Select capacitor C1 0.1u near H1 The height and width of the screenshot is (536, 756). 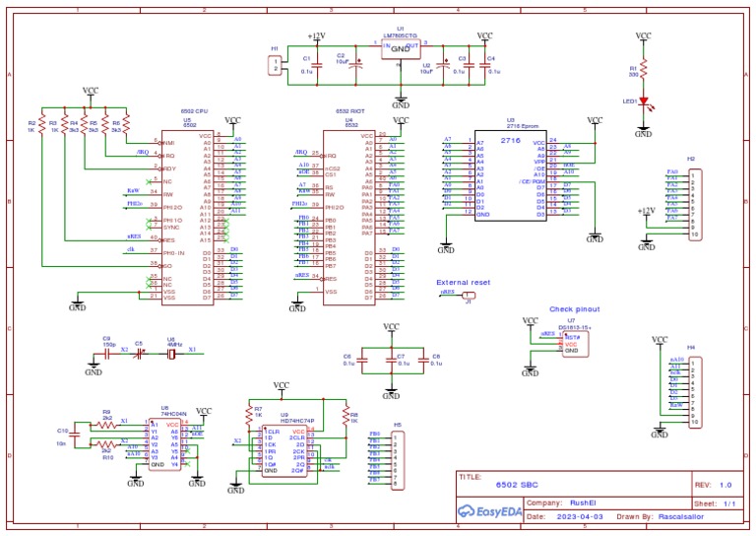tap(317, 66)
